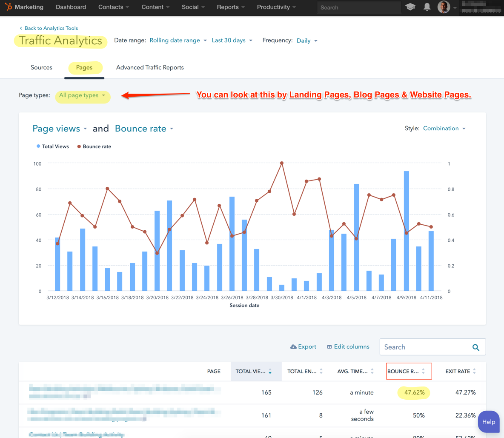Click inside the top navigation search field
This screenshot has width=504, height=438.
(x=359, y=7)
